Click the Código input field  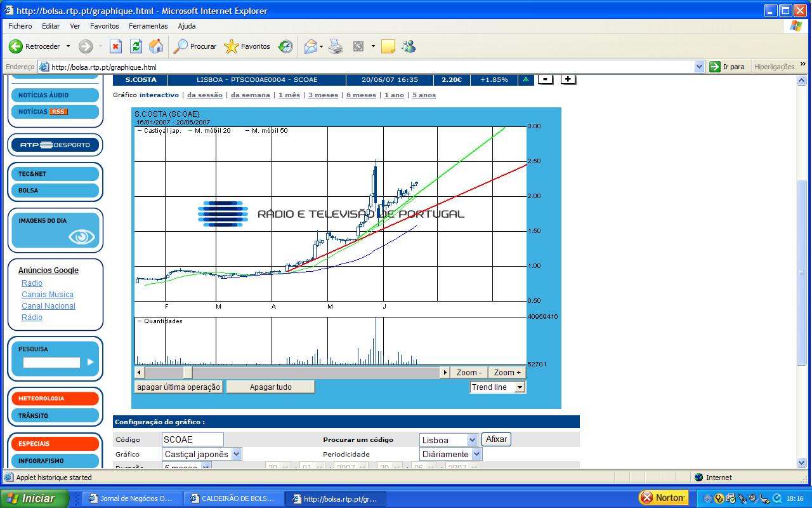click(x=193, y=439)
